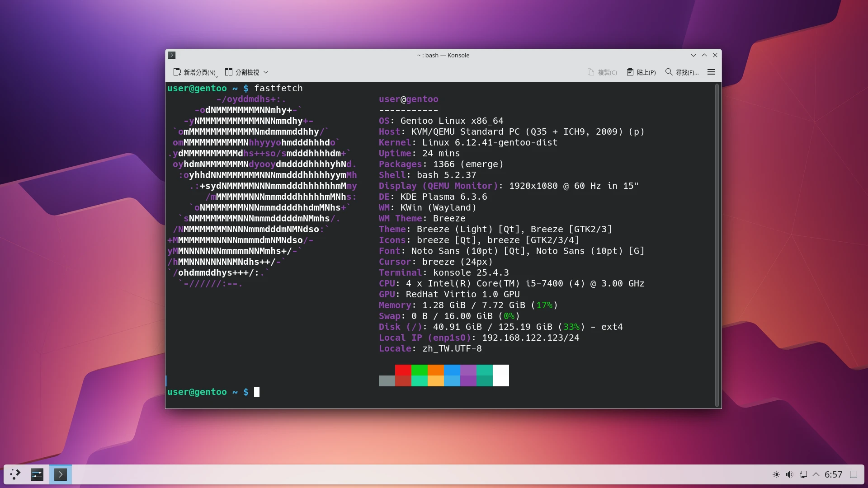Viewport: 868px width, 488px height.
Task: Click the red color block in fastfetch
Action: tap(403, 370)
